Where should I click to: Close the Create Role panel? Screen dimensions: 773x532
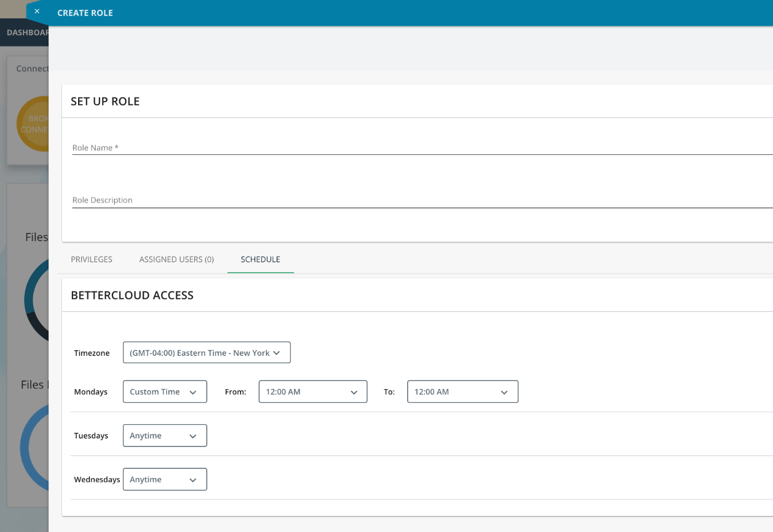(37, 11)
